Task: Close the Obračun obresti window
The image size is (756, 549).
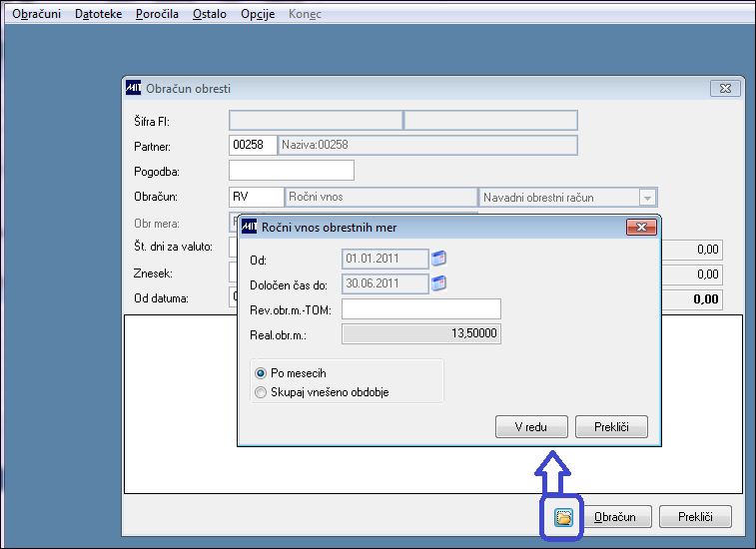Action: [x=725, y=89]
